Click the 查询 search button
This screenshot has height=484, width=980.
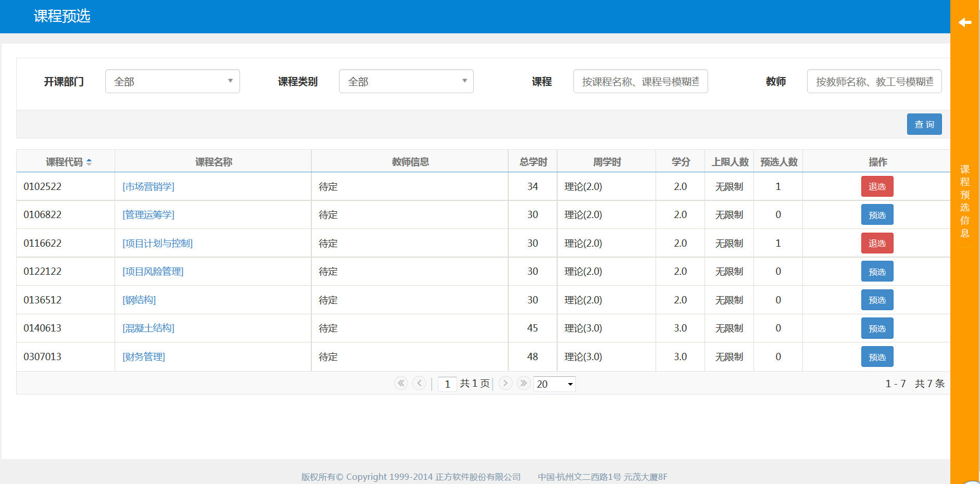[x=924, y=124]
